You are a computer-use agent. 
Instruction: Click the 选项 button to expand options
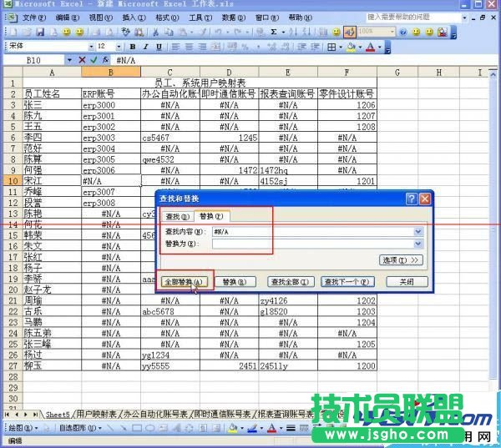point(401,260)
